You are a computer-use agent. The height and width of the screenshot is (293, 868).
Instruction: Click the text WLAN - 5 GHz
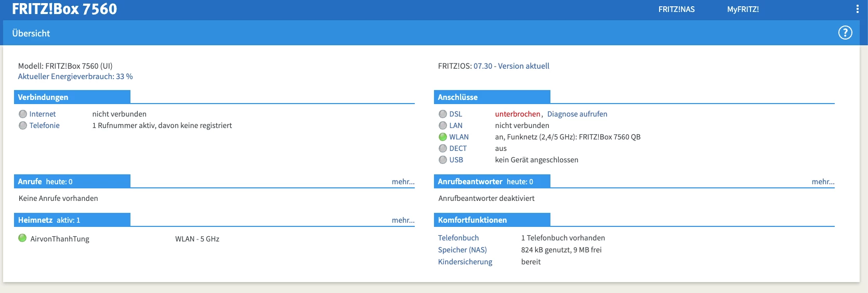click(197, 239)
